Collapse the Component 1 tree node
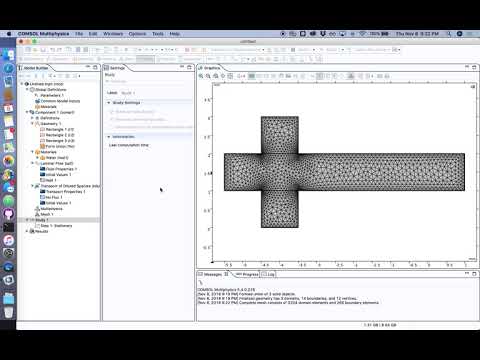 (x=27, y=112)
